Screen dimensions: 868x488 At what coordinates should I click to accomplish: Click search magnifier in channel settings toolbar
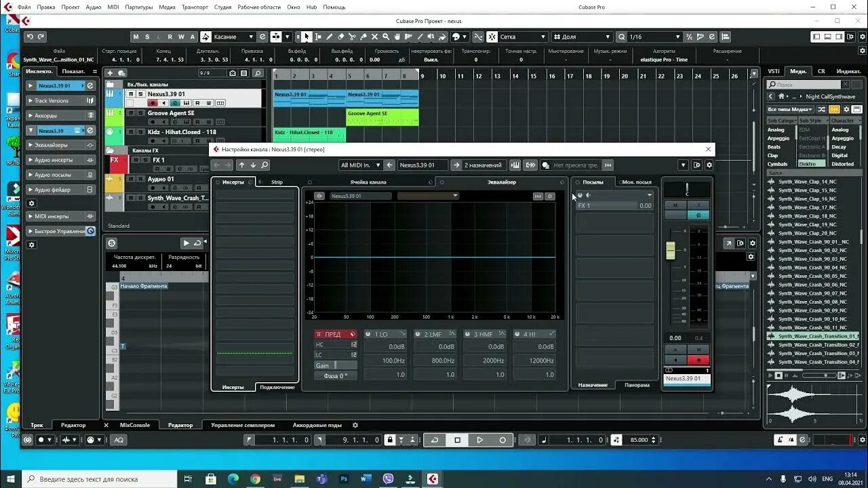[264, 165]
